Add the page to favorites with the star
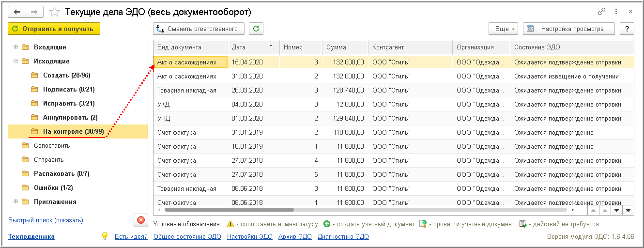Viewport: 644px width, 248px height. pos(54,12)
